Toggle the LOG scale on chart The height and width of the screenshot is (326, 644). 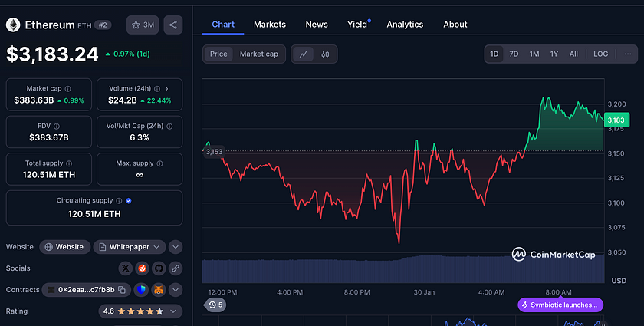tap(600, 54)
